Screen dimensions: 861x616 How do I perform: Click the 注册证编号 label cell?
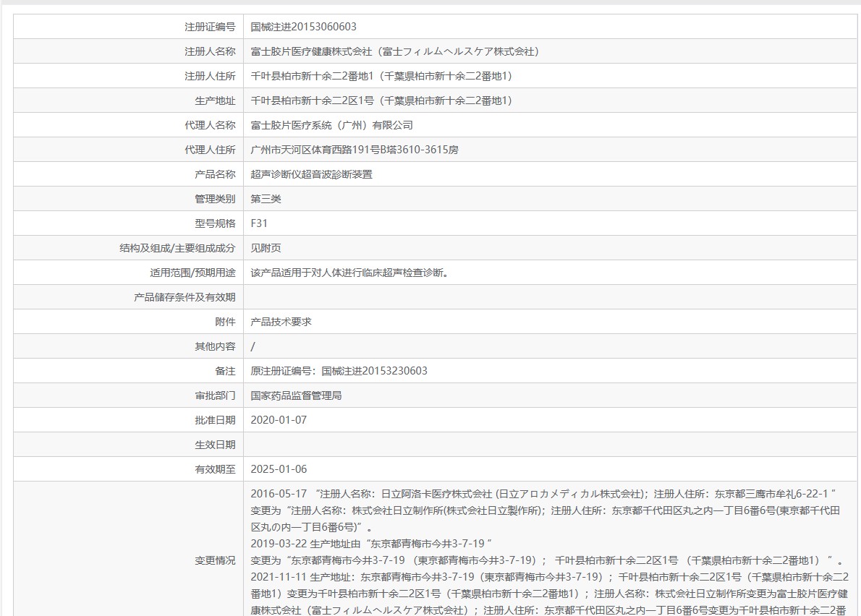point(129,27)
